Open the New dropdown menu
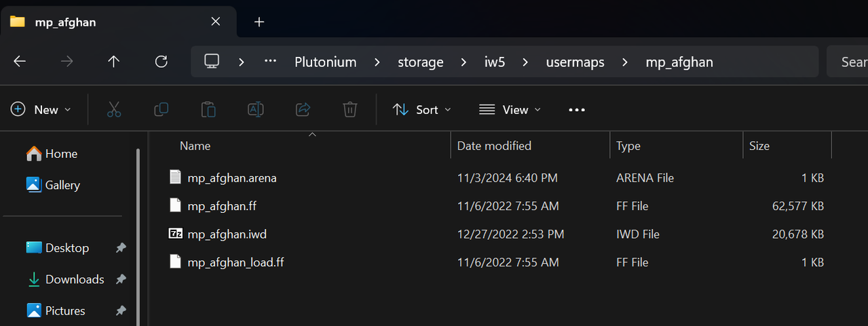The height and width of the screenshot is (326, 868). (41, 110)
